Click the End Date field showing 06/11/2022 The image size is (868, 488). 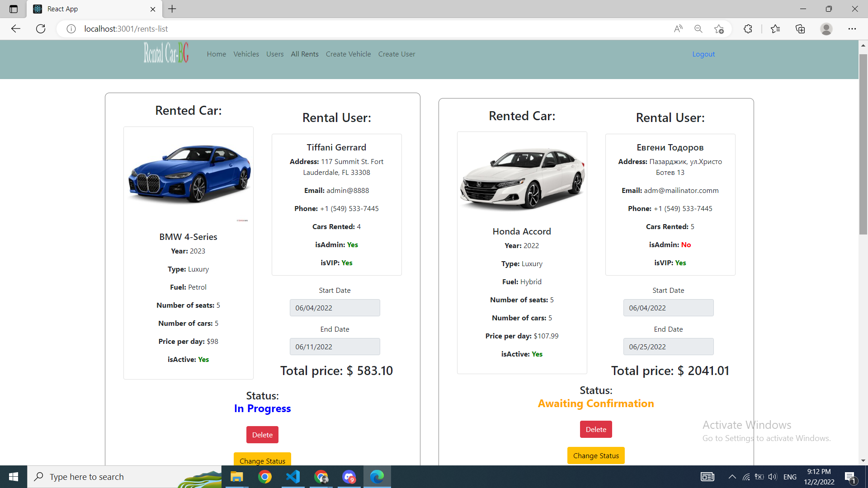[335, 347]
